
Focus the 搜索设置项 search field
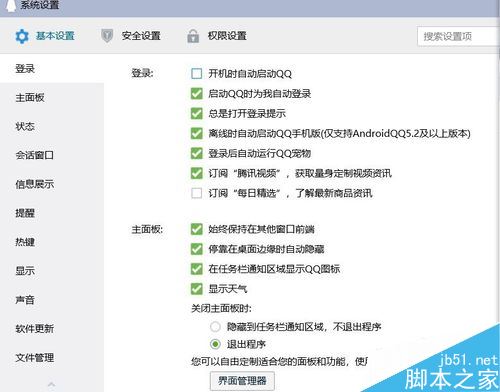coord(458,36)
